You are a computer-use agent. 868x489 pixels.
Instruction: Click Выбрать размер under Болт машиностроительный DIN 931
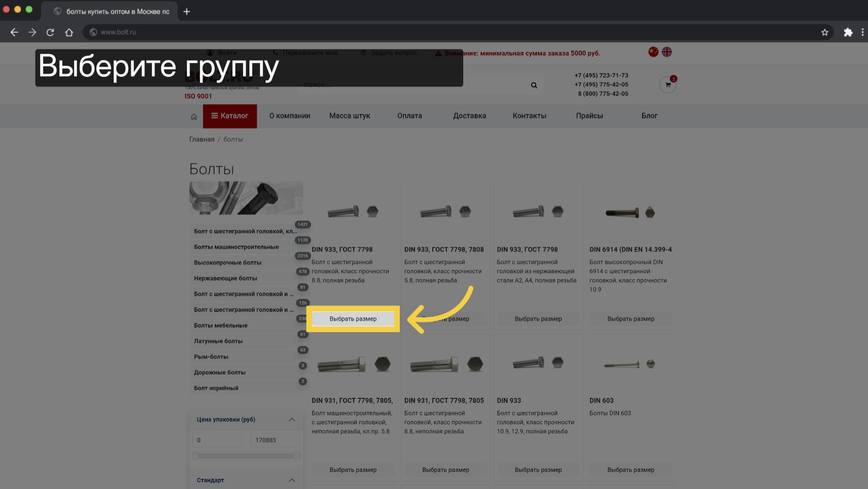point(353,470)
